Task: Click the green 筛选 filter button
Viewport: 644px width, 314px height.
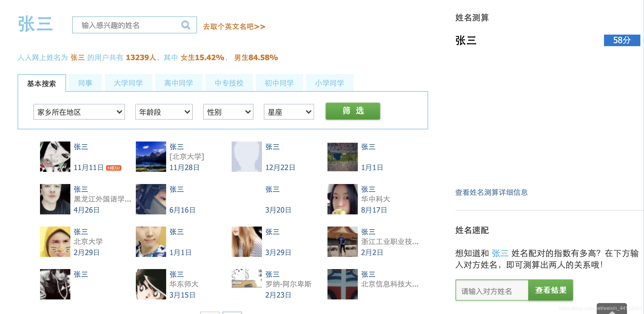Action: pos(352,111)
